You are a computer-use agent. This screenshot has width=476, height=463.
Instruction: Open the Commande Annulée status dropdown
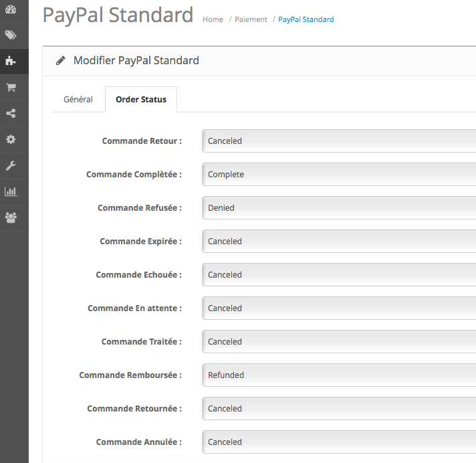point(339,442)
